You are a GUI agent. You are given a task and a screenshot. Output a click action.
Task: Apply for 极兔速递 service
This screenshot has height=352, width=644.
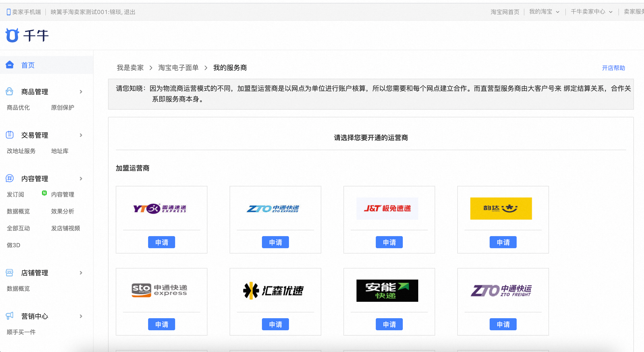click(x=389, y=242)
